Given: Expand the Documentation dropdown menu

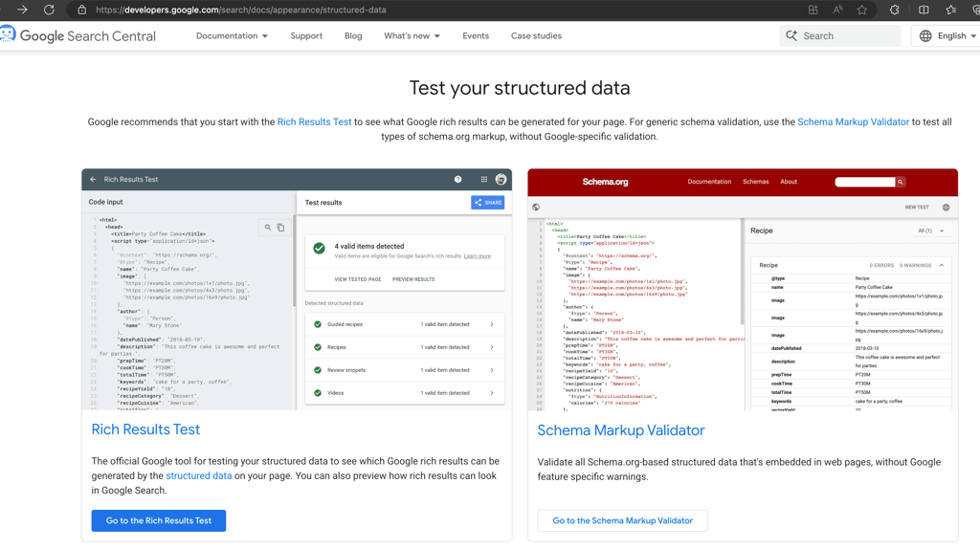Looking at the screenshot, I should 232,36.
